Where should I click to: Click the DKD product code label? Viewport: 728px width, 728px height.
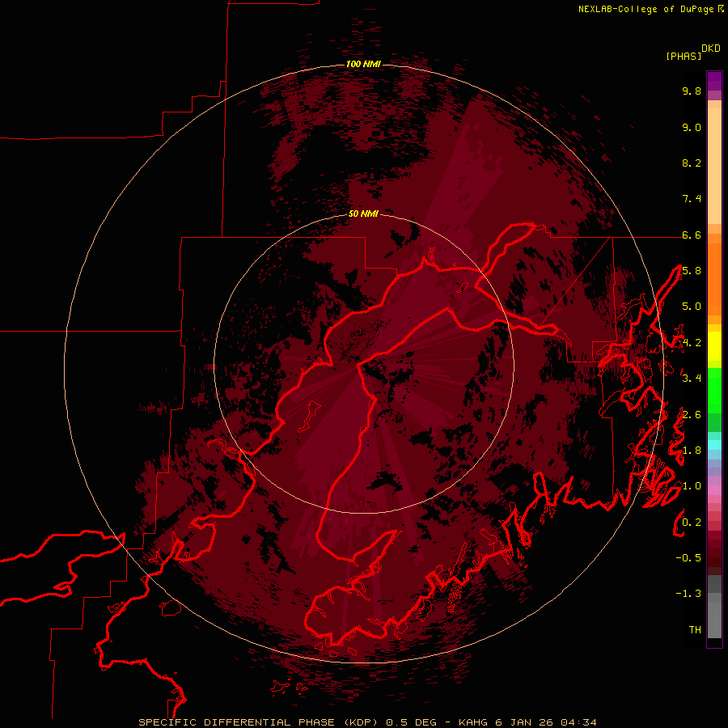pyautogui.click(x=711, y=49)
